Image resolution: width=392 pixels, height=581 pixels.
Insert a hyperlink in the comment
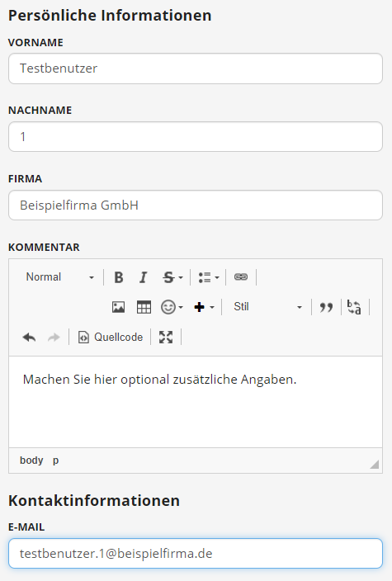click(x=241, y=277)
